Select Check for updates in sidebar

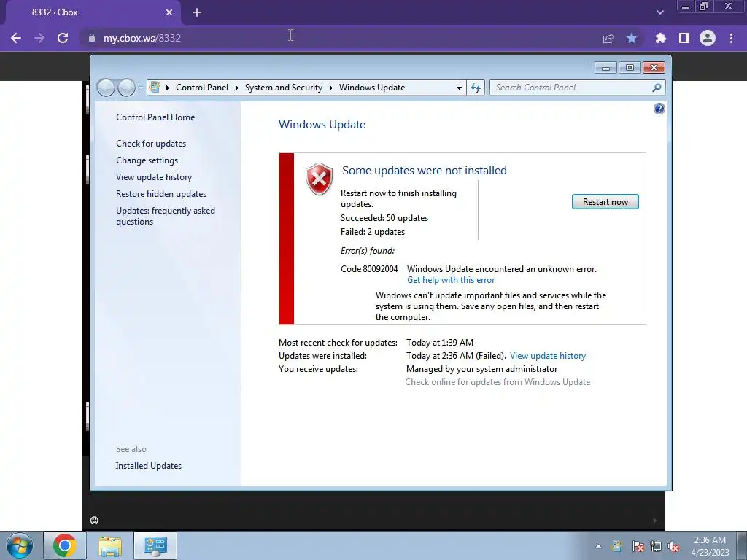[151, 144]
